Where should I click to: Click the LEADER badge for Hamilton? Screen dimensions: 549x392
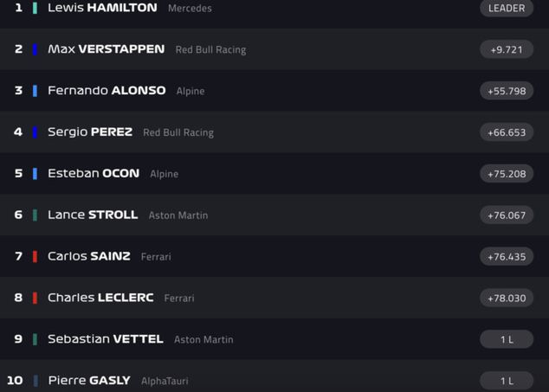(x=507, y=8)
